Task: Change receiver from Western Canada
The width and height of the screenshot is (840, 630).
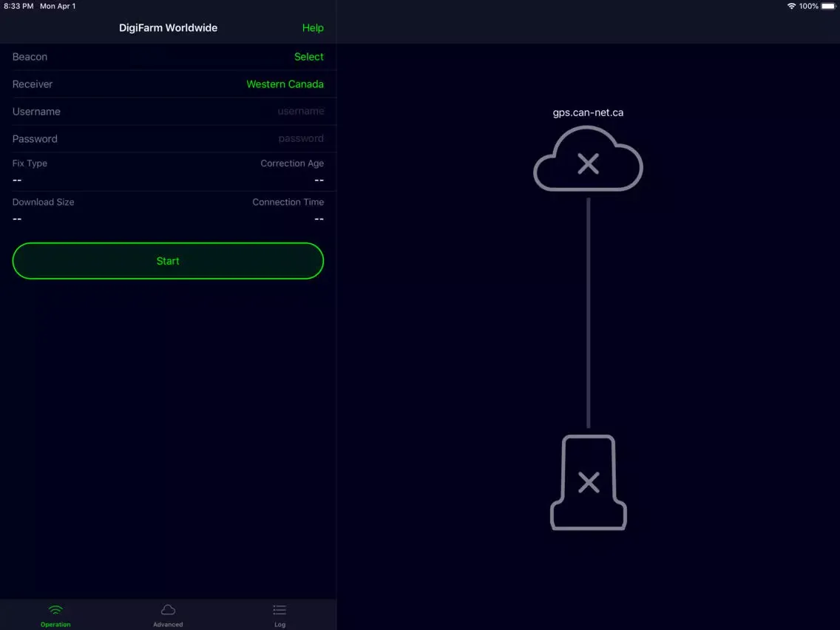Action: (285, 84)
